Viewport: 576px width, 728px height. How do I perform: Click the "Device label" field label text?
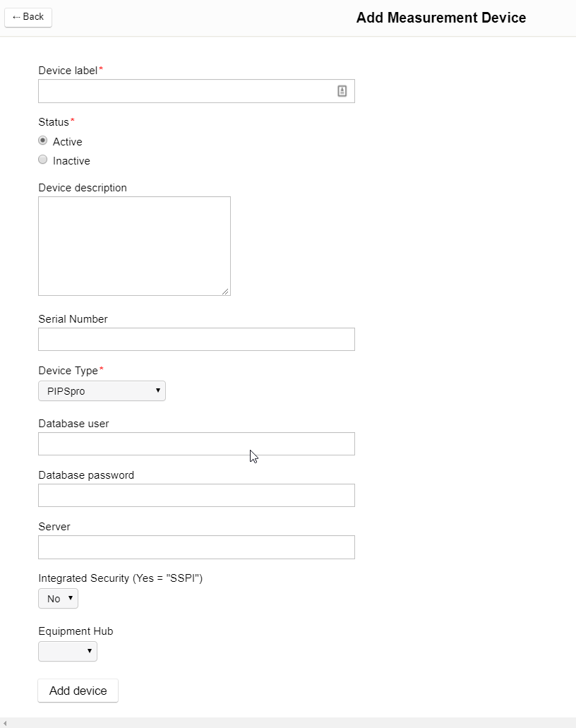(x=68, y=71)
